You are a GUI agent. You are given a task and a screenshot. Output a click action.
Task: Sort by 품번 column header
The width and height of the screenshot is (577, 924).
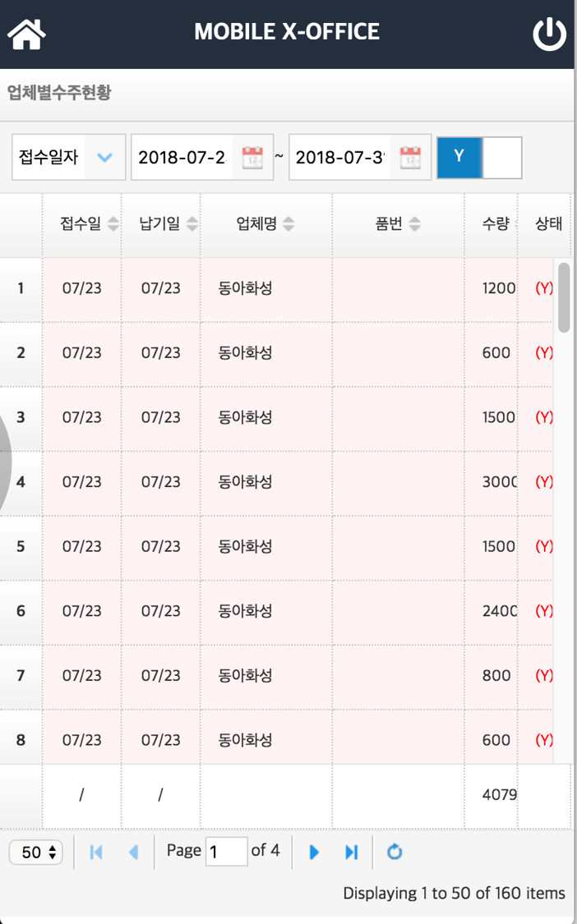click(x=399, y=224)
